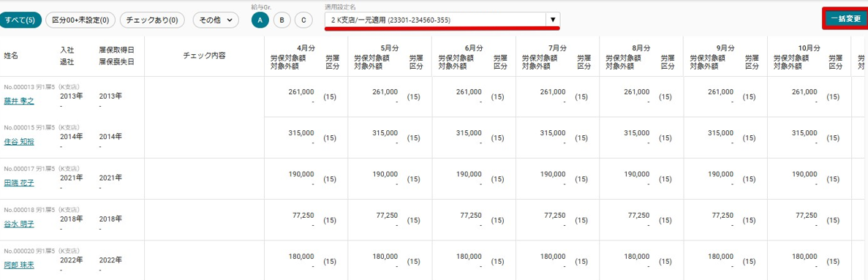The image size is (868, 280).
Task: Open employee link for No.000020
Action: click(x=19, y=265)
